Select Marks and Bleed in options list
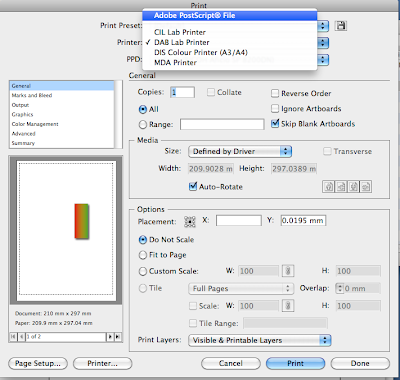 pos(62,95)
